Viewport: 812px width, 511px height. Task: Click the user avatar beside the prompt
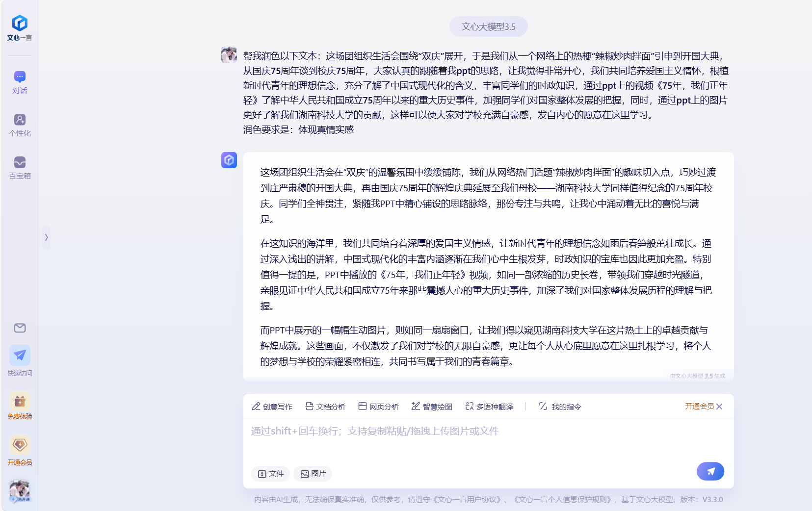[229, 55]
